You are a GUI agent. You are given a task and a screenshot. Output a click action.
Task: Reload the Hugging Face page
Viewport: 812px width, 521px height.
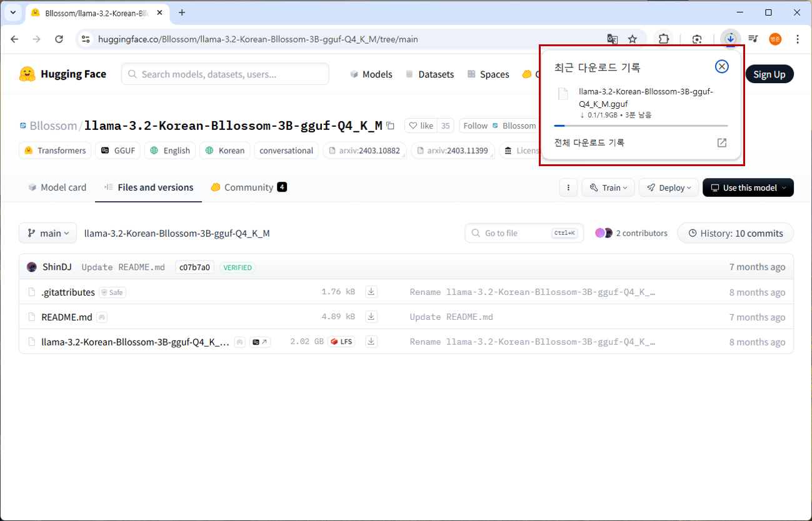59,39
